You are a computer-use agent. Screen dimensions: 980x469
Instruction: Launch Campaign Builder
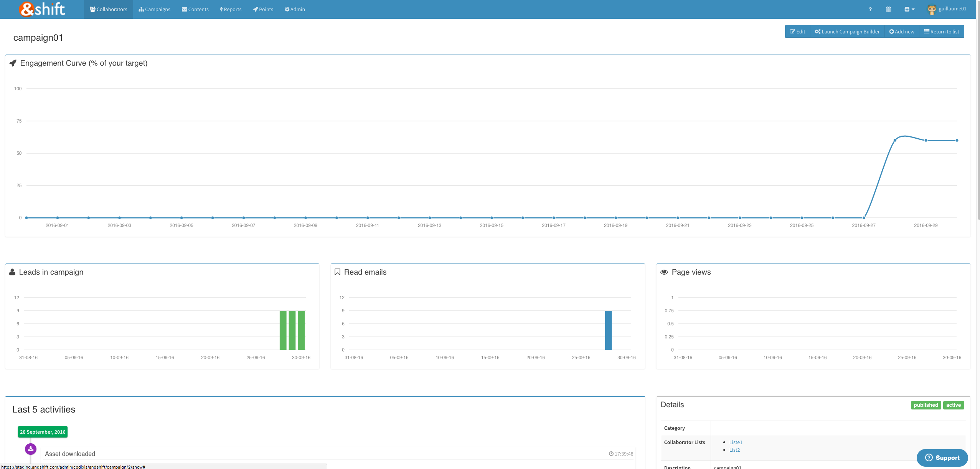pos(847,31)
